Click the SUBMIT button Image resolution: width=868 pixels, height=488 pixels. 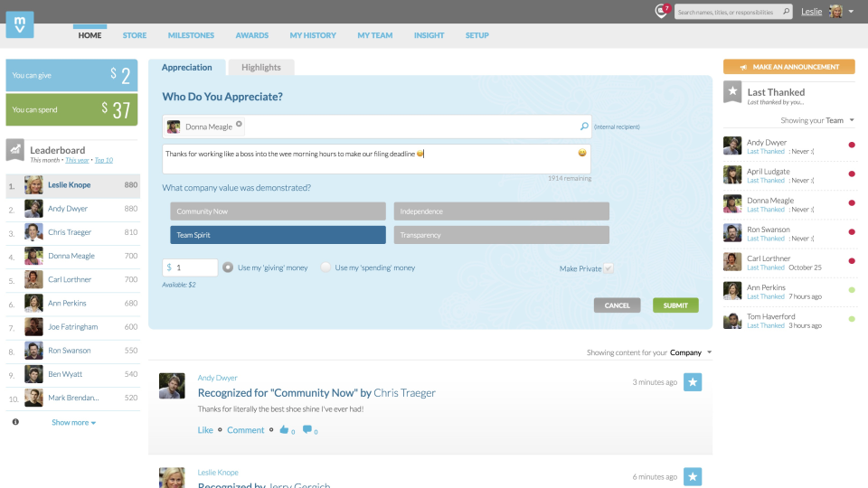pyautogui.click(x=675, y=305)
